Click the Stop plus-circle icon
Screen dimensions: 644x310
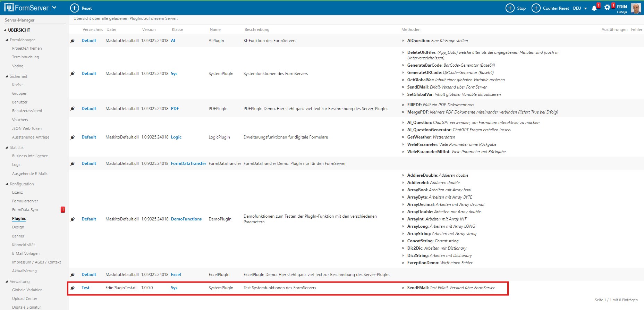tap(510, 8)
